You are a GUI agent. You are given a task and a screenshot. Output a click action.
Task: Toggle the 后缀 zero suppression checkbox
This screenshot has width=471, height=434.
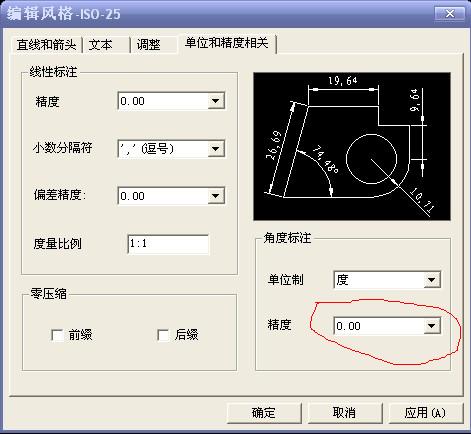click(163, 335)
